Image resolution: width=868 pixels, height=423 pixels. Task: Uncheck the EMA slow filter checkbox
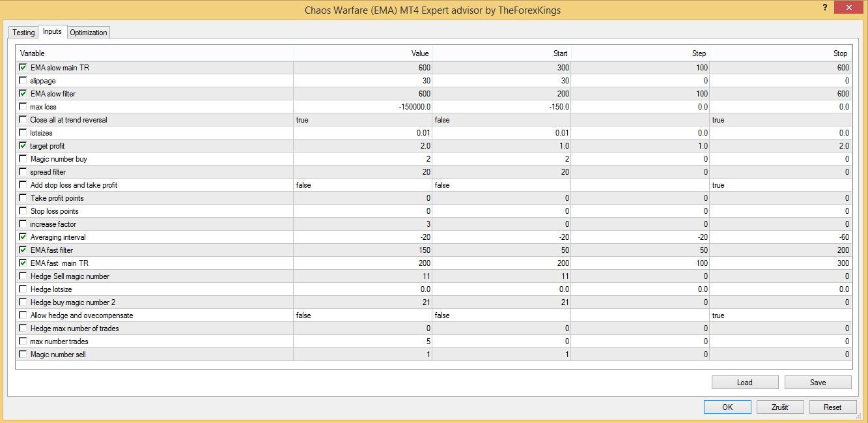pos(23,94)
